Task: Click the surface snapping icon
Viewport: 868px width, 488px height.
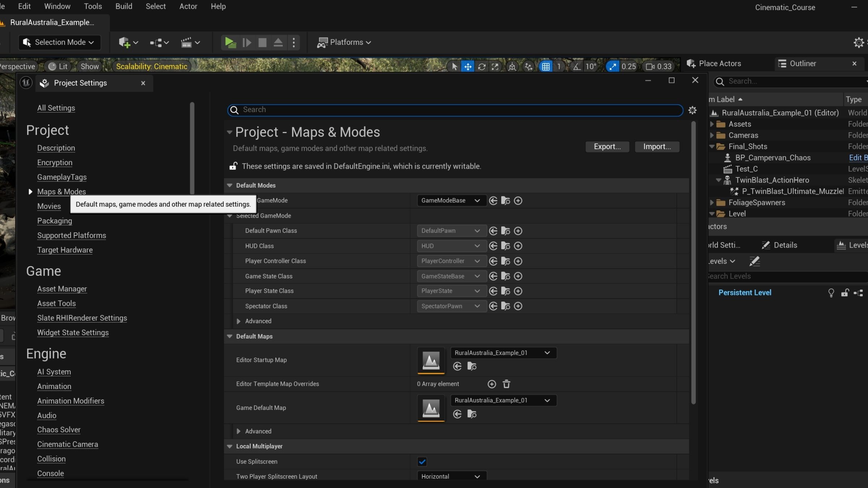Action: 528,67
